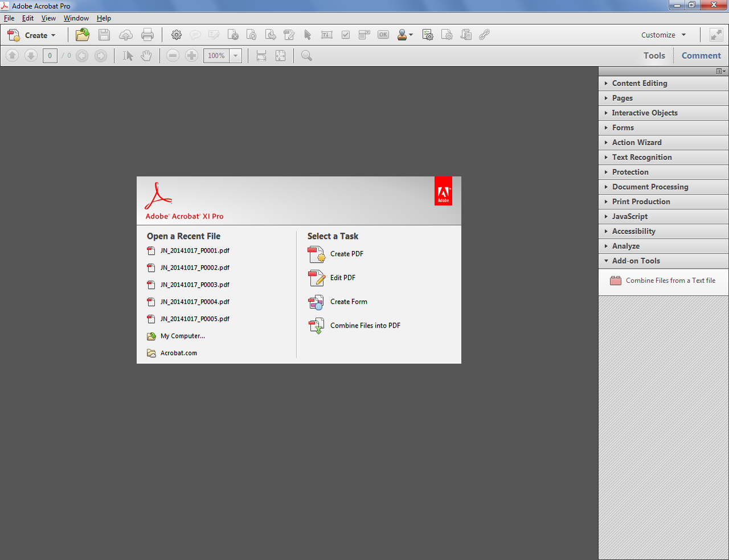
Task: Activate the Link tool chain icon
Action: click(484, 35)
